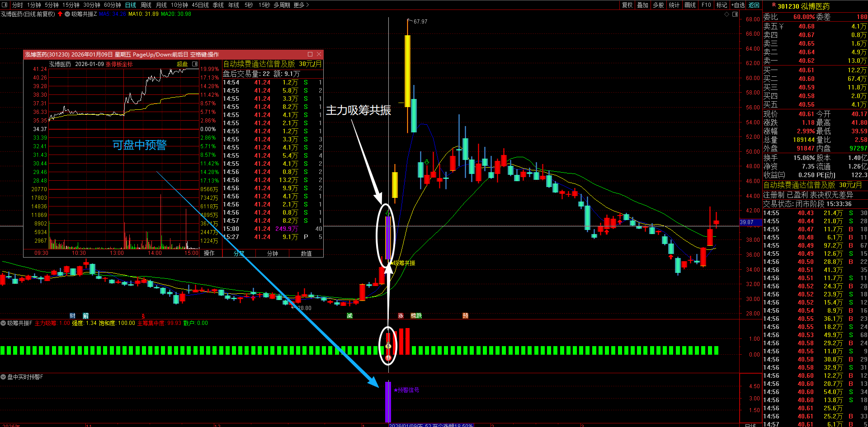Click the 超盘 label in the popup
This screenshot has width=868, height=427.
click(182, 64)
